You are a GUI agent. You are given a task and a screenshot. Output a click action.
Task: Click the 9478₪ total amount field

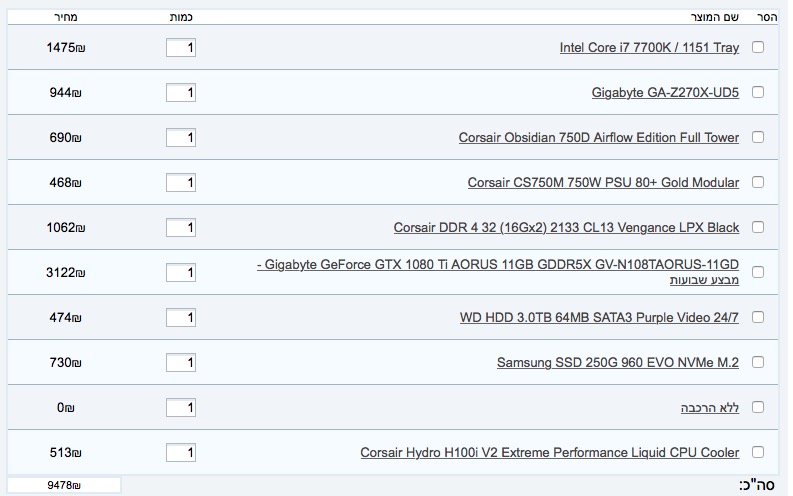click(64, 485)
